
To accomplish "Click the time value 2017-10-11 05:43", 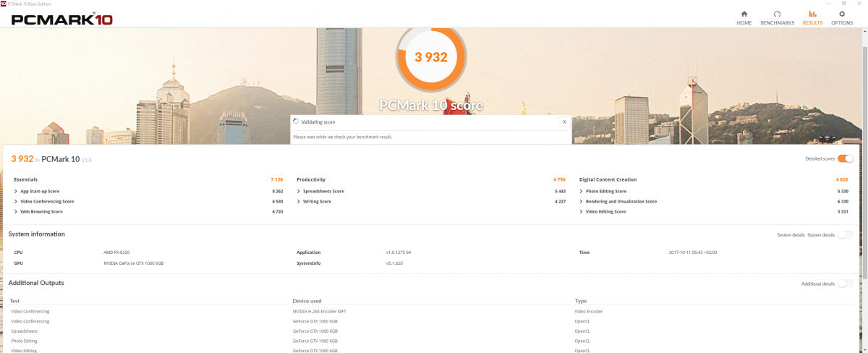I will tap(693, 252).
